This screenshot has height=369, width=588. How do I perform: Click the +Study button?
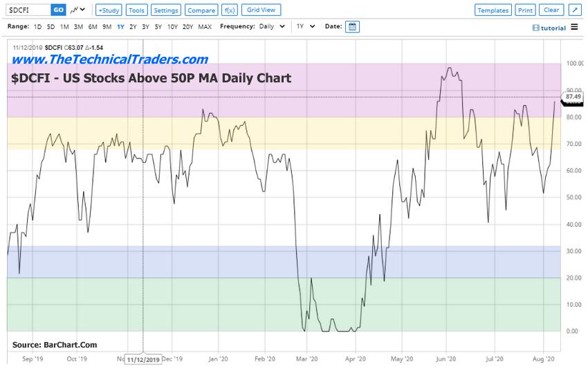tap(108, 10)
